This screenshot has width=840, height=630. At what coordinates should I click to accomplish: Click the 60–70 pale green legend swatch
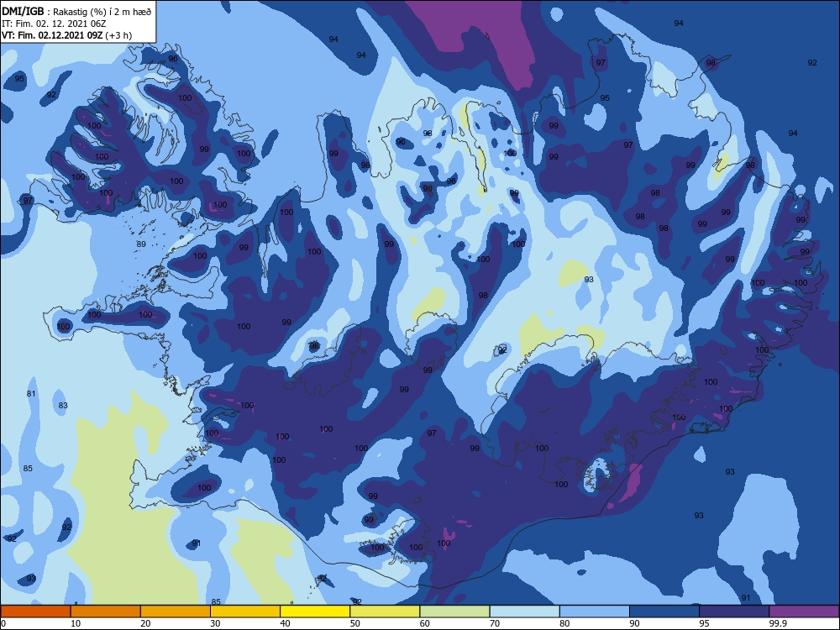[x=454, y=612]
